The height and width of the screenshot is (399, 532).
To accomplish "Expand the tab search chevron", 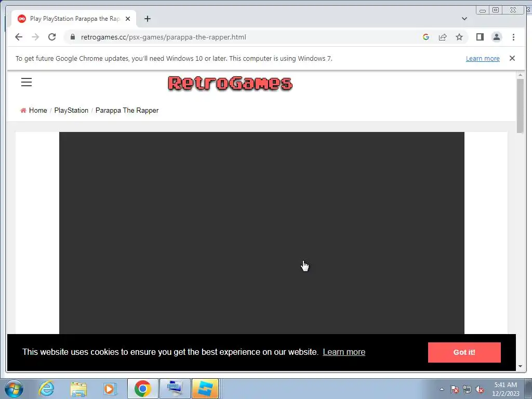I will coord(464,19).
